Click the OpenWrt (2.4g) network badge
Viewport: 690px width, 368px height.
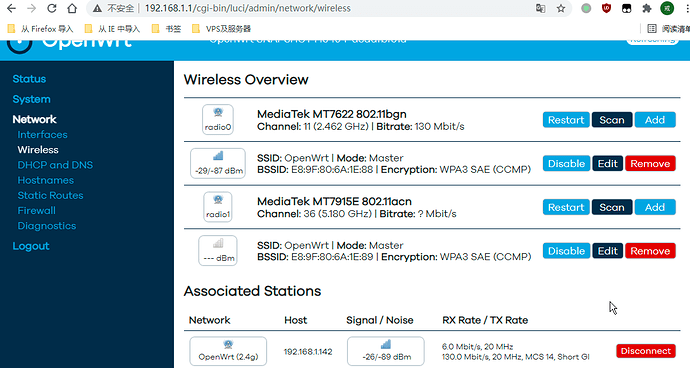[x=228, y=351]
